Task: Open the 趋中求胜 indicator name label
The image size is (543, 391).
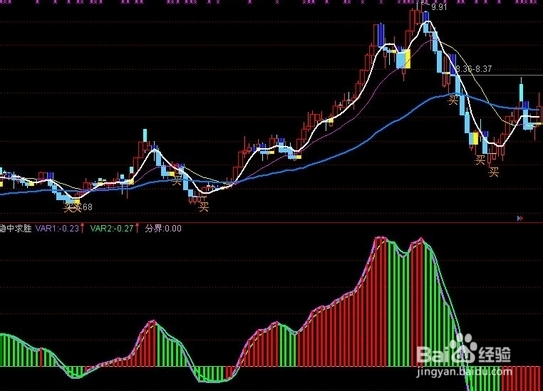Action: click(16, 229)
